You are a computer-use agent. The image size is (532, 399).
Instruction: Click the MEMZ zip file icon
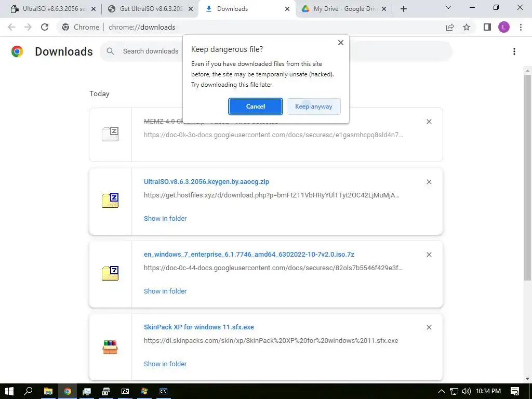110,134
